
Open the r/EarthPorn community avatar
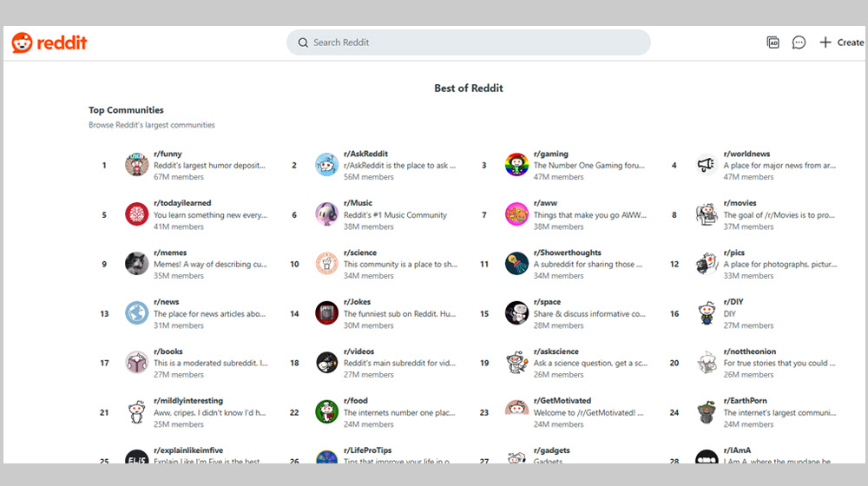click(707, 412)
